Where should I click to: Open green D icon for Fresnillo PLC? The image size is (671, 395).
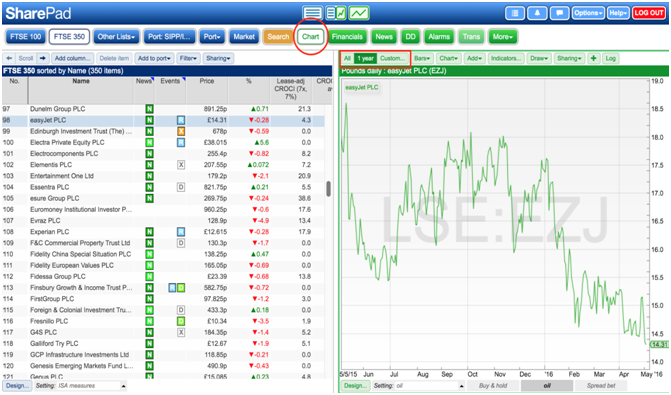click(x=181, y=321)
